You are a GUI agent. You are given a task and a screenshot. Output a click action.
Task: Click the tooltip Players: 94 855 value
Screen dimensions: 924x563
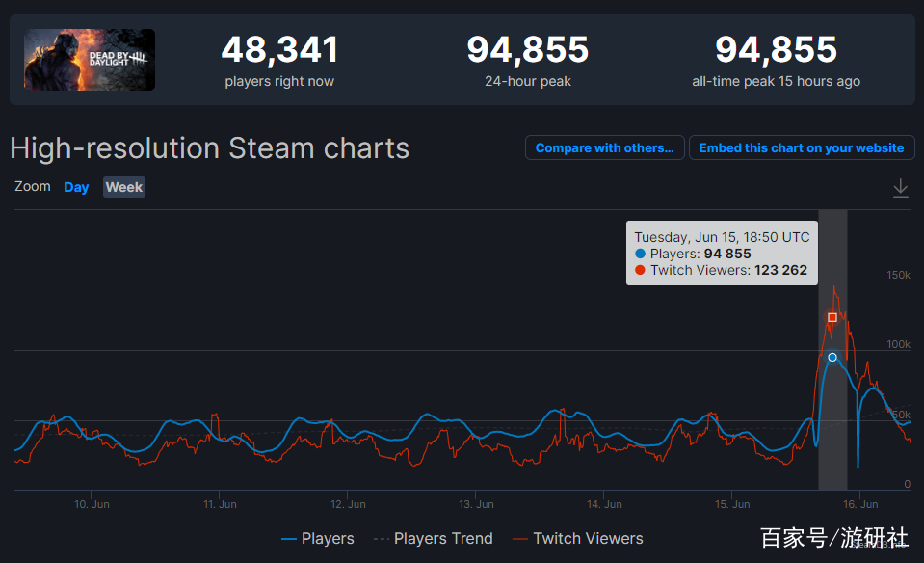click(700, 255)
